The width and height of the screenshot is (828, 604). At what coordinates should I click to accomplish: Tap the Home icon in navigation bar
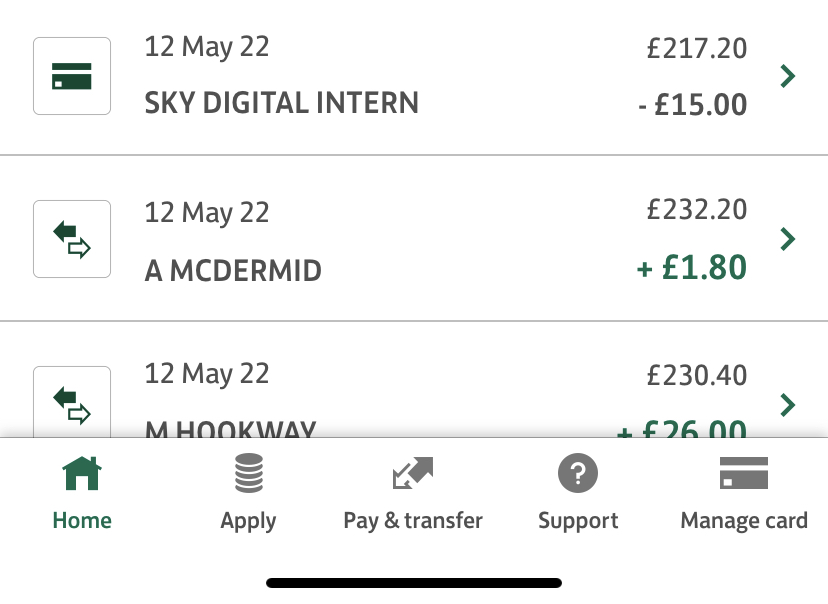coord(81,472)
